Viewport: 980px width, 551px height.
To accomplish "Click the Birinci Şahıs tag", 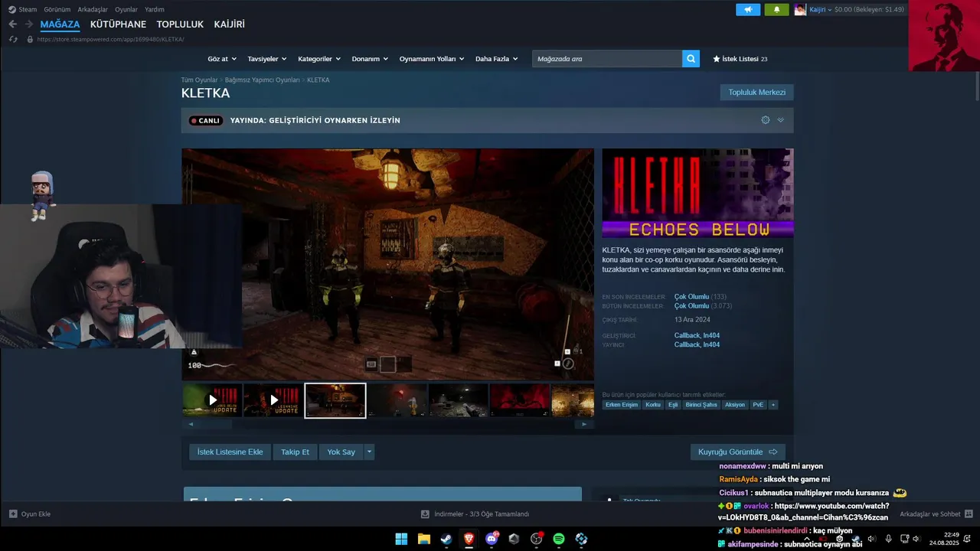I will (x=701, y=405).
